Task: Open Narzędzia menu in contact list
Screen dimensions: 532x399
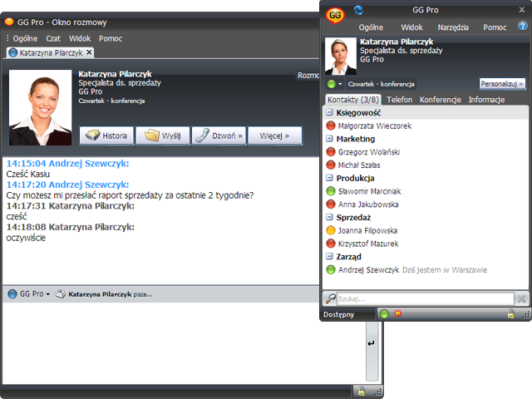Action: click(x=453, y=27)
